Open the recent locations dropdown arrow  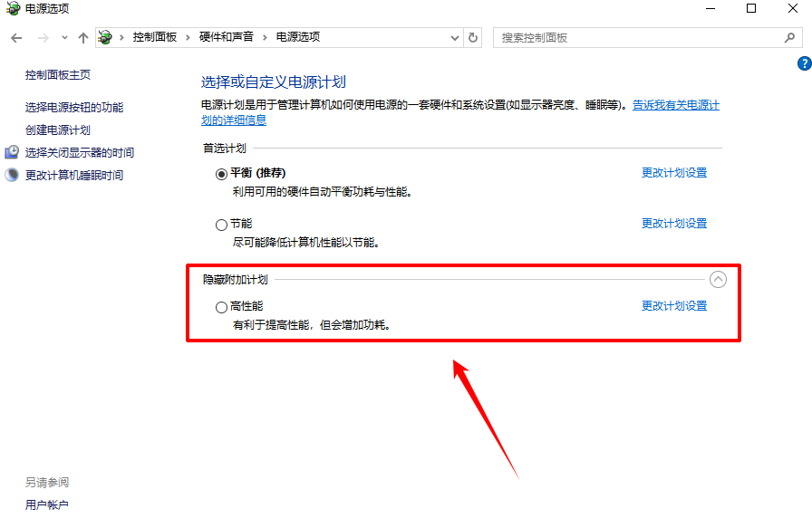click(64, 38)
